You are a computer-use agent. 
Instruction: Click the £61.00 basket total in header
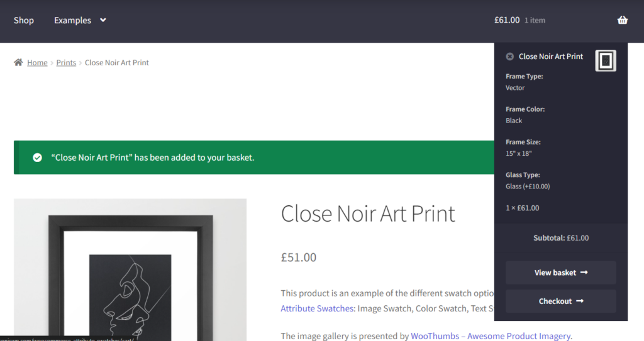[507, 20]
